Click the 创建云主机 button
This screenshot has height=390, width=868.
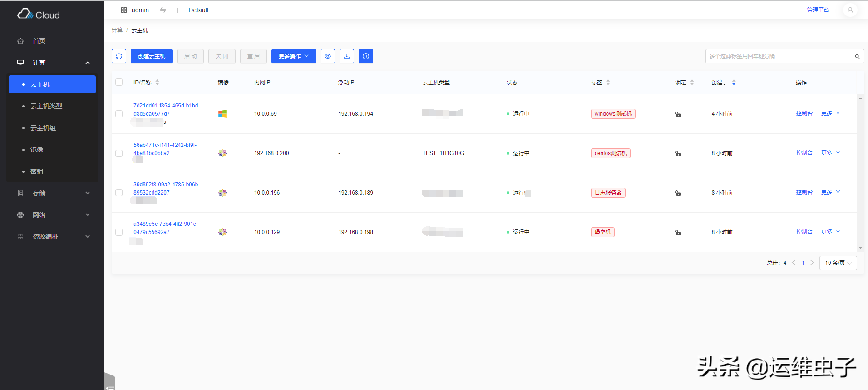(152, 56)
